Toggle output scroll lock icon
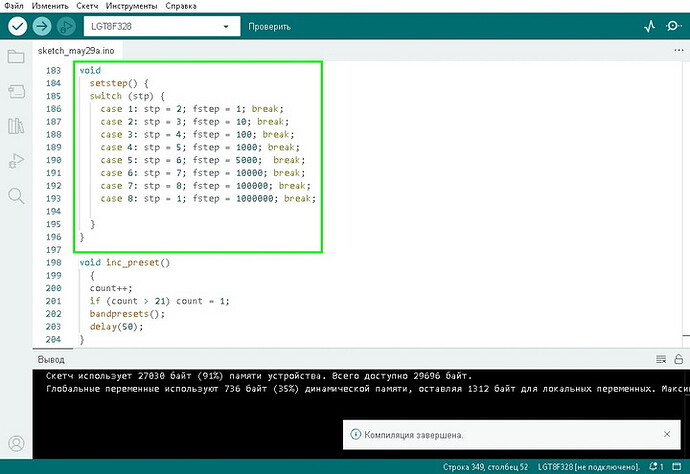This screenshot has width=690, height=474. coord(679,359)
